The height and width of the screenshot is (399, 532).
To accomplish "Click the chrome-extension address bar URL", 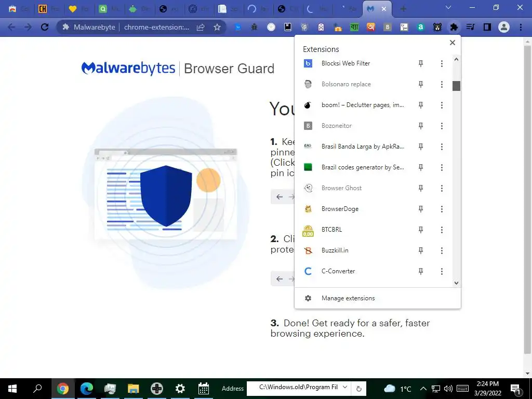I will [157, 27].
